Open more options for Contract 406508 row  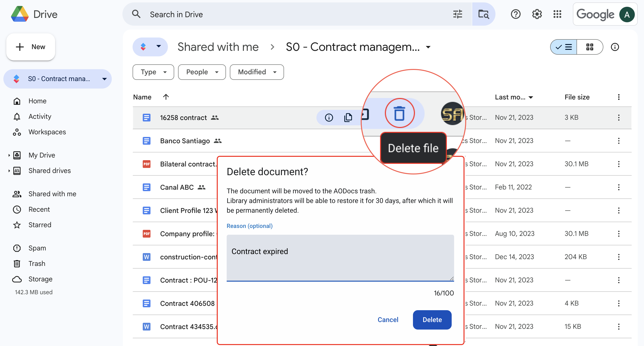click(x=619, y=303)
